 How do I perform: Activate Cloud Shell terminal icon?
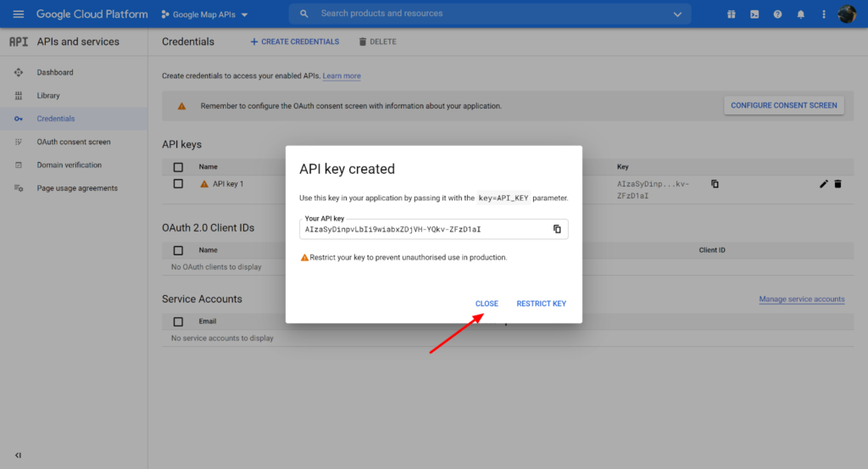pos(754,14)
